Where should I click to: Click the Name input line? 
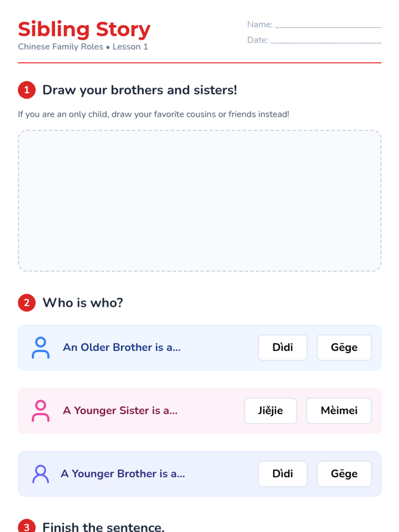[328, 25]
